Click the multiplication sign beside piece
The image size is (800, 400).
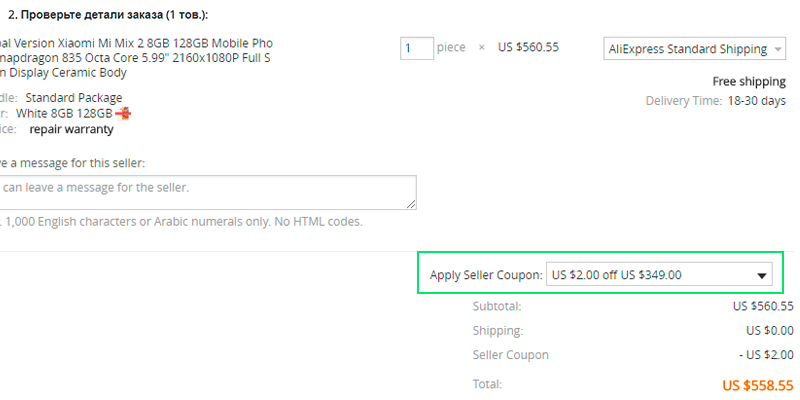(482, 47)
